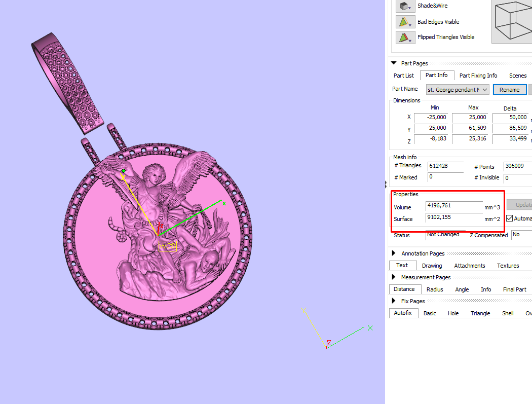Screen dimensions: 532x404
Task: Switch to the Attachments tab
Action: point(470,266)
